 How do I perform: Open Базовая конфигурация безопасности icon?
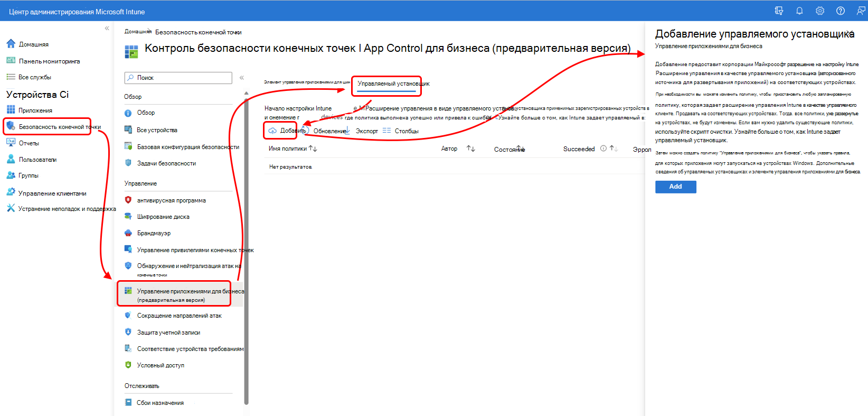128,146
